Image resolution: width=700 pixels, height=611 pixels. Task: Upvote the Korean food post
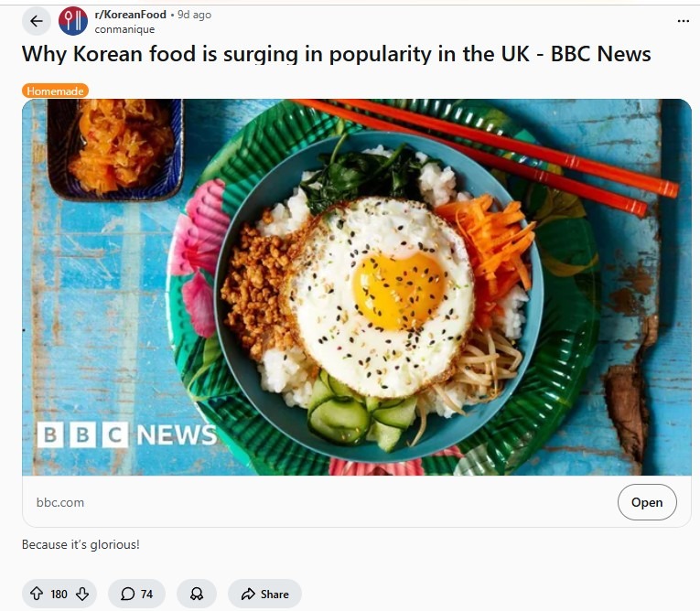pos(37,594)
